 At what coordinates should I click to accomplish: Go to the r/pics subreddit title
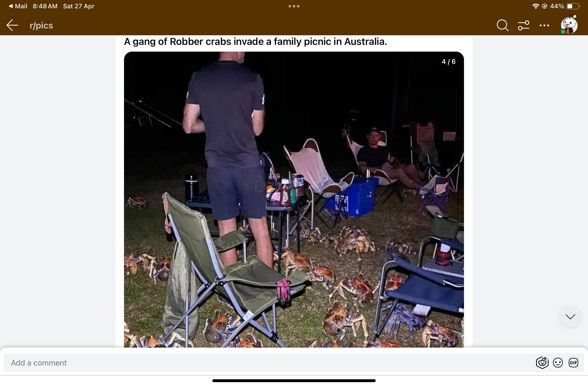41,25
